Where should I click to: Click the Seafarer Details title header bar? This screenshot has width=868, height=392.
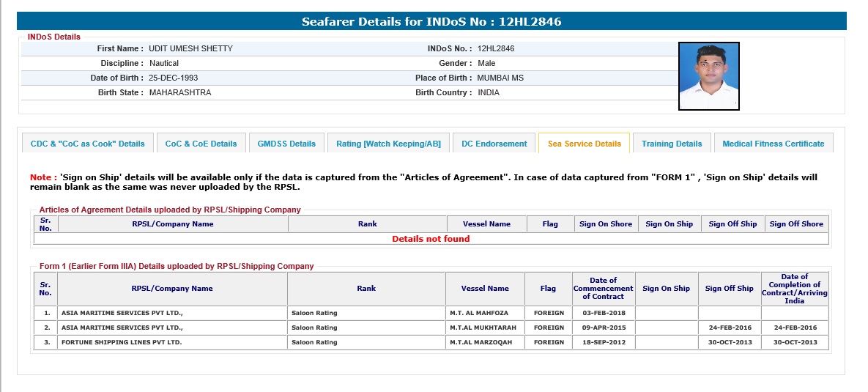(431, 21)
